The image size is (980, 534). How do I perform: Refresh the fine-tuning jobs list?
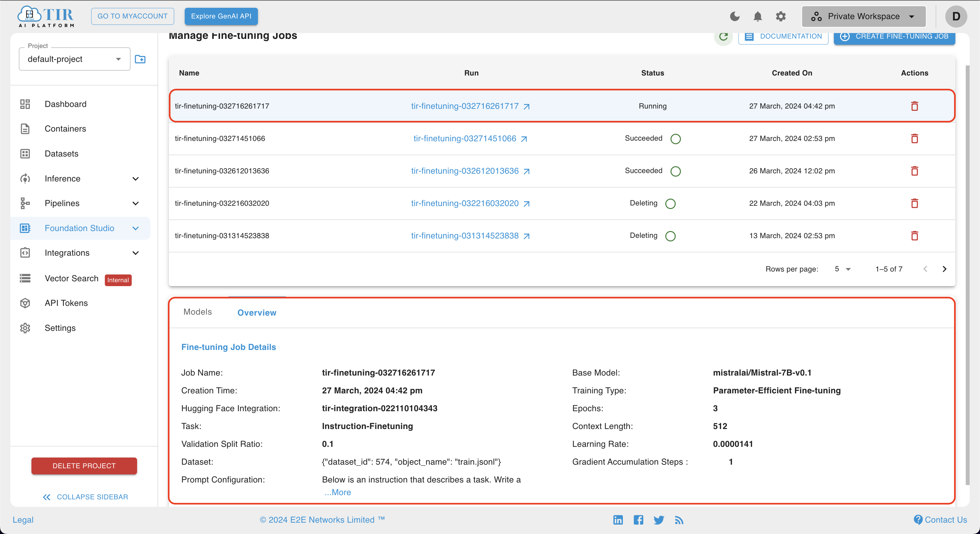(x=723, y=37)
